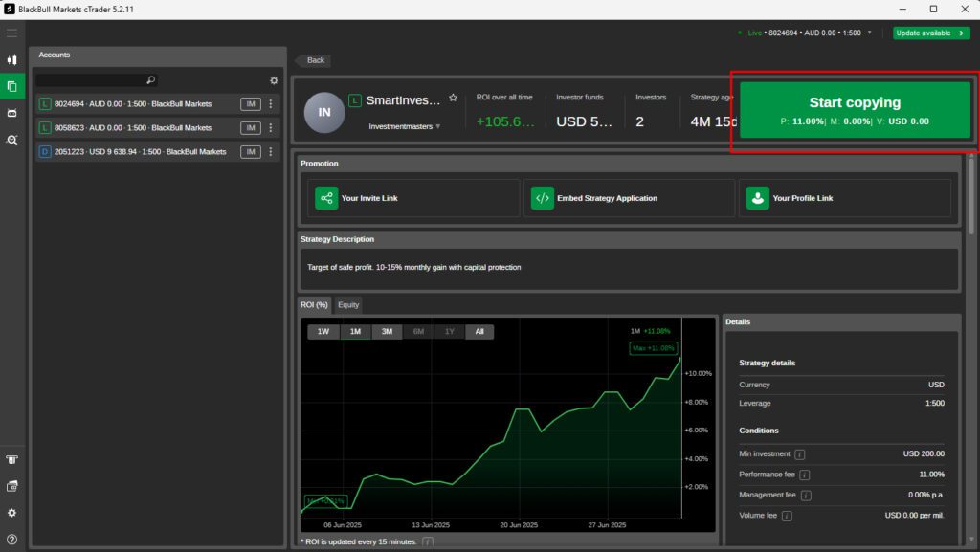Switch to the ROI (%) tab
Image resolution: width=980 pixels, height=552 pixels.
(314, 305)
